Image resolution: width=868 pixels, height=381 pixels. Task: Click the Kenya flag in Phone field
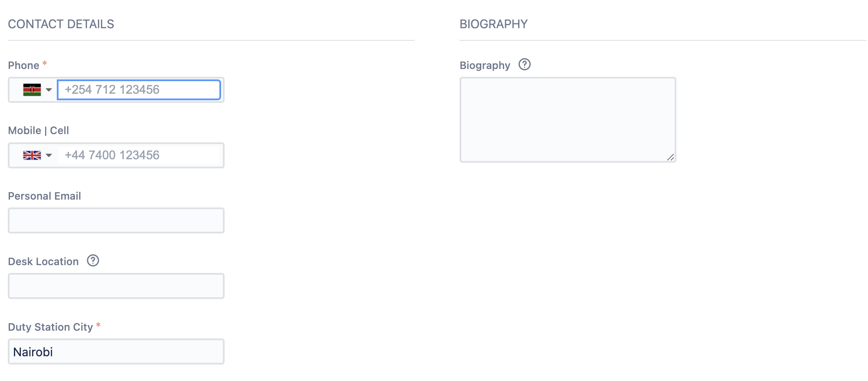32,90
